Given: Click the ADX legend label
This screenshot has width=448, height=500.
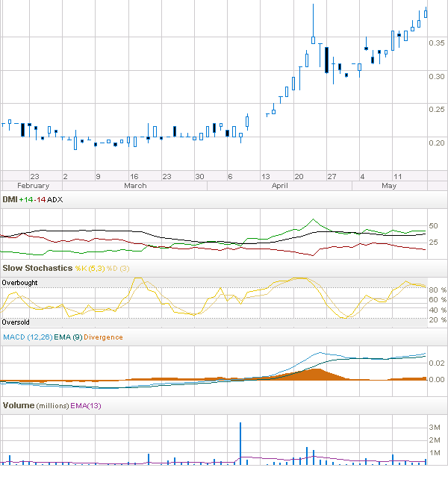Looking at the screenshot, I should (x=55, y=200).
